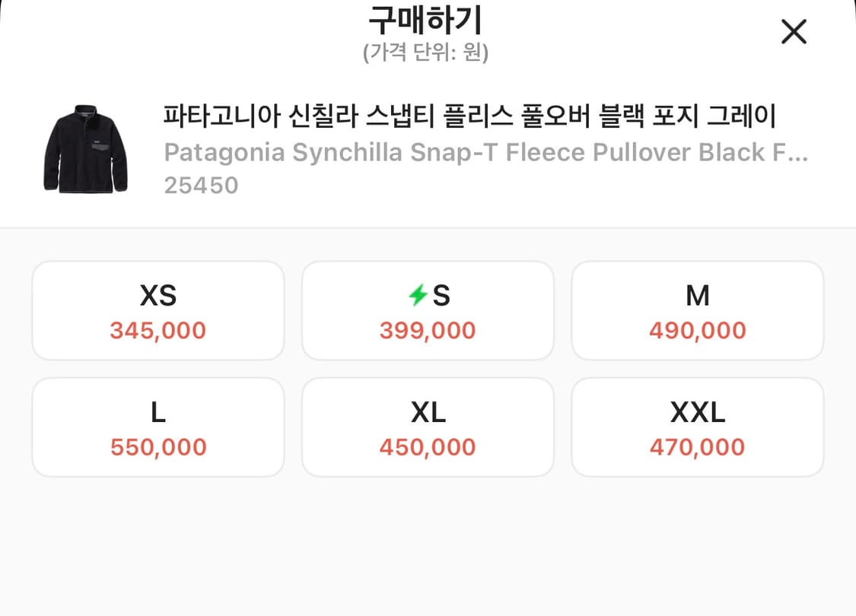
Task: Click the 490,000 price under M
Action: coord(697,331)
